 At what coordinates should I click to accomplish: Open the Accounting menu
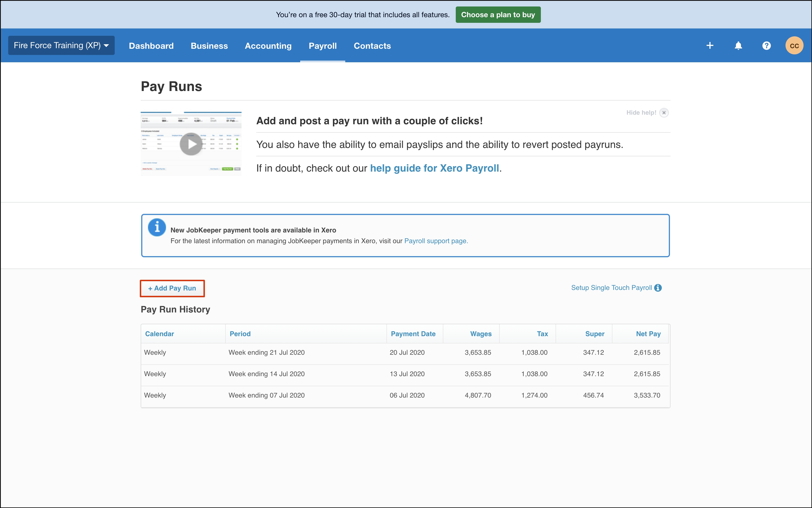268,46
